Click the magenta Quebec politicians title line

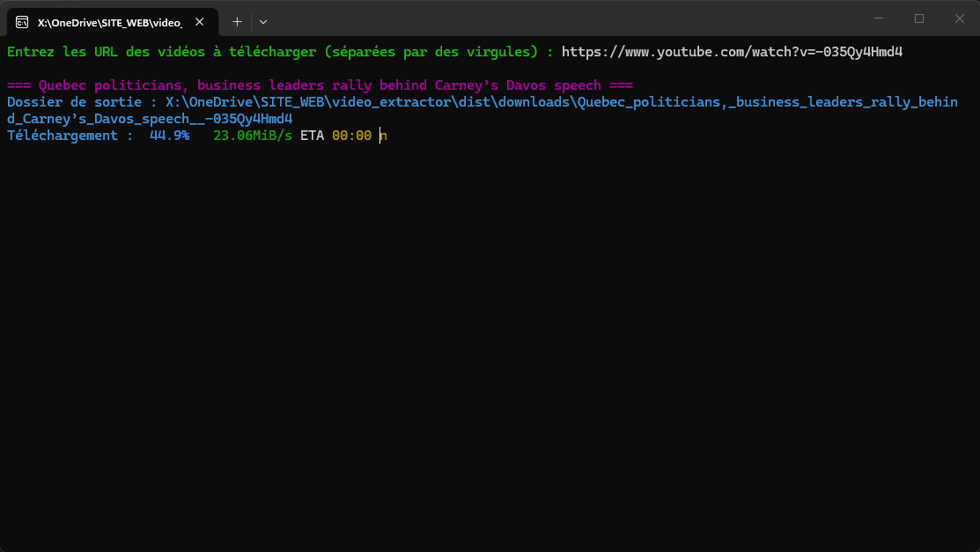[x=320, y=85]
